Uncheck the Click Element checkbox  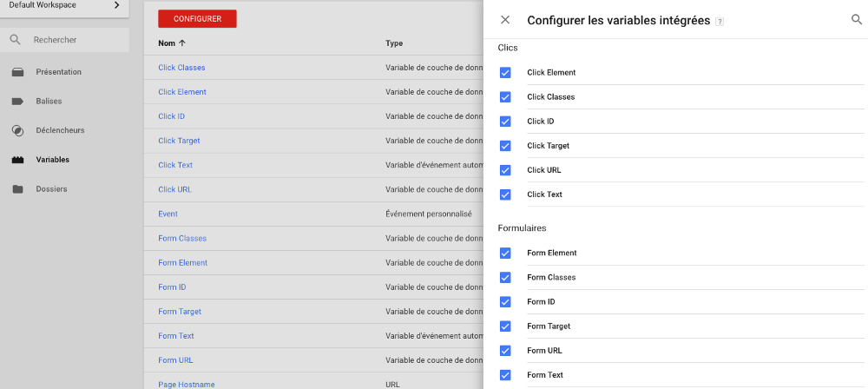click(x=505, y=73)
